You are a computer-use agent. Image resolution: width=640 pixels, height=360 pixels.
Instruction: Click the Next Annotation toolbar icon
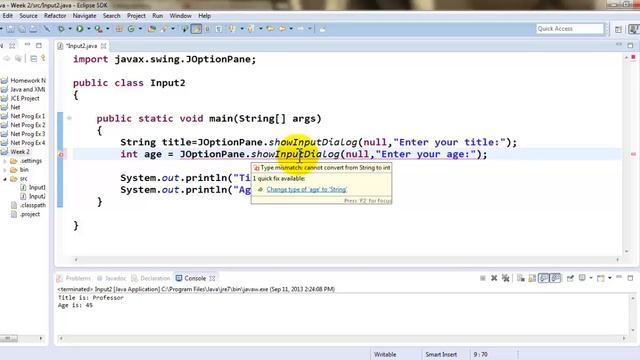[x=232, y=29]
